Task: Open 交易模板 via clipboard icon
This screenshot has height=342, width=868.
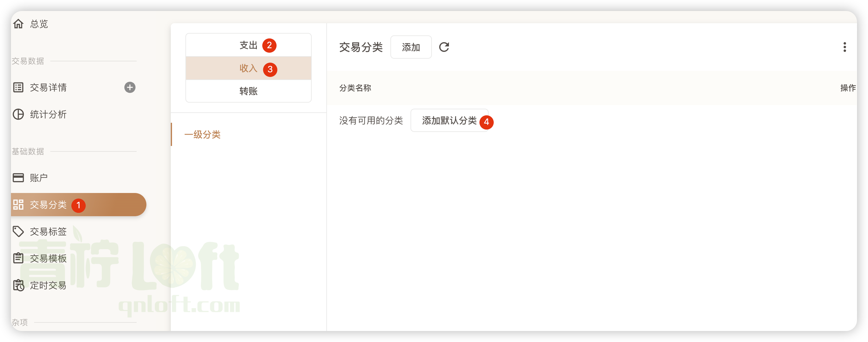Action: tap(18, 258)
